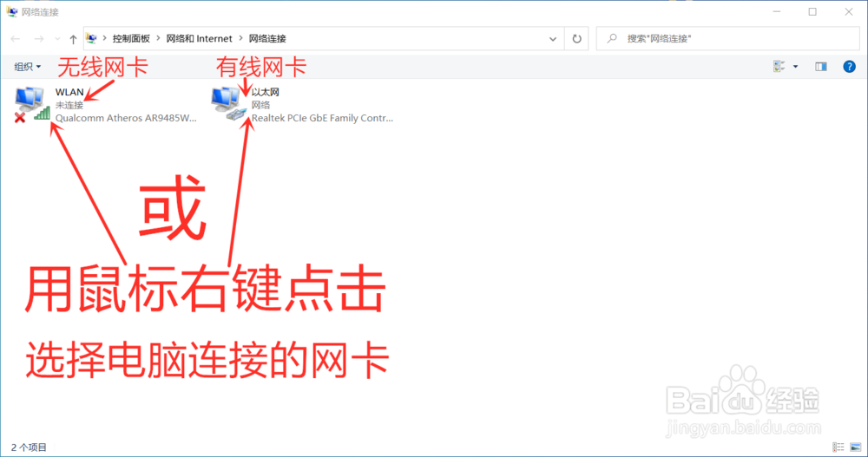The width and height of the screenshot is (868, 457).
Task: Open help with the question mark icon
Action: pos(849,67)
